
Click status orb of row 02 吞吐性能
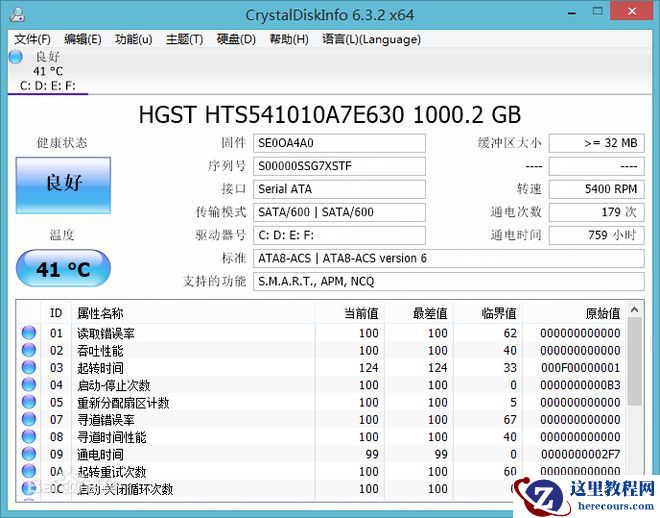[29, 350]
